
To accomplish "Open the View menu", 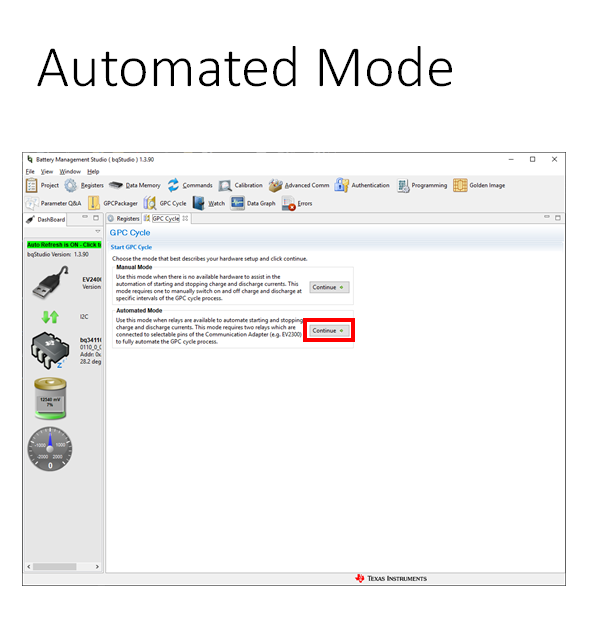I will tap(47, 172).
